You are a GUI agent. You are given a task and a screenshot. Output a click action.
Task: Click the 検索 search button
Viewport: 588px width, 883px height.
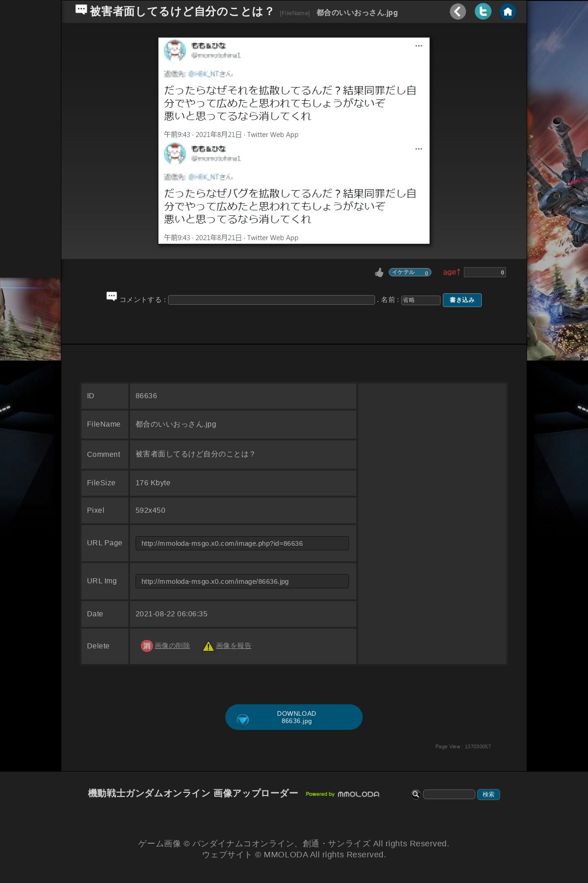[489, 794]
